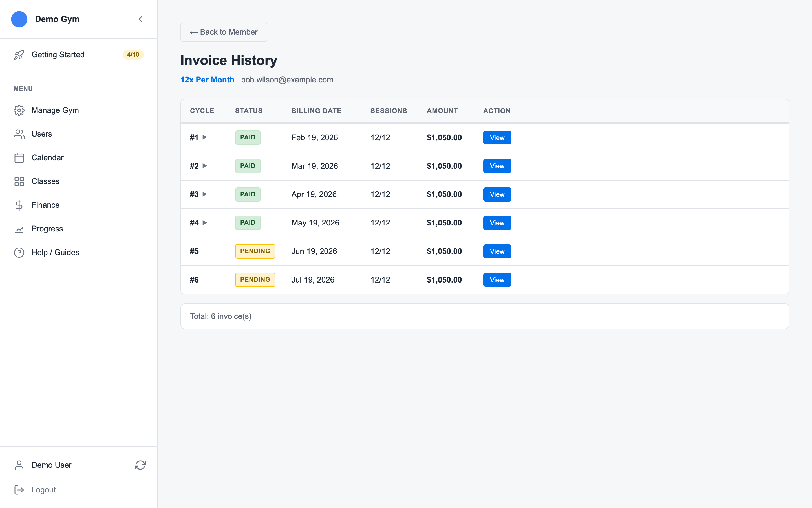Expand cycle #3 row details triangle
Viewport: 812px width, 508px height.
coord(205,194)
